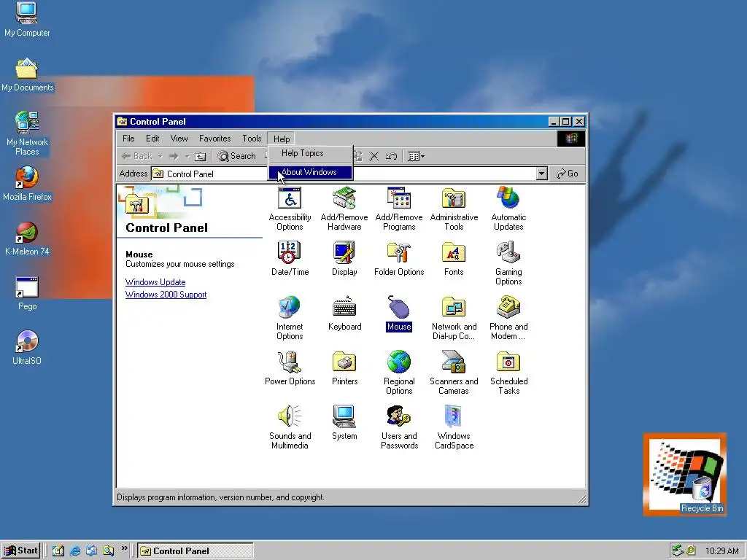Image resolution: width=747 pixels, height=560 pixels.
Task: Click the Help menu header
Action: tap(282, 139)
